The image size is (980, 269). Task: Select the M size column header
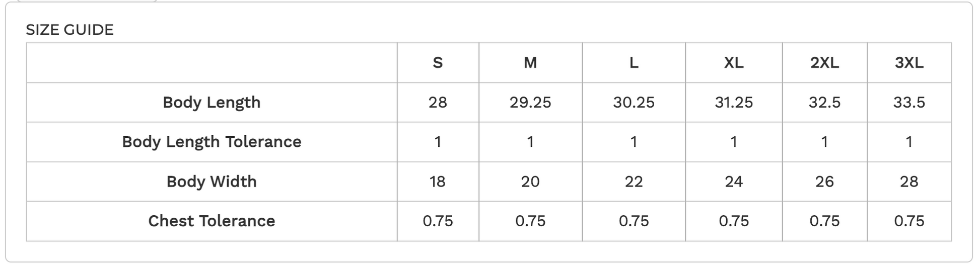(x=530, y=63)
